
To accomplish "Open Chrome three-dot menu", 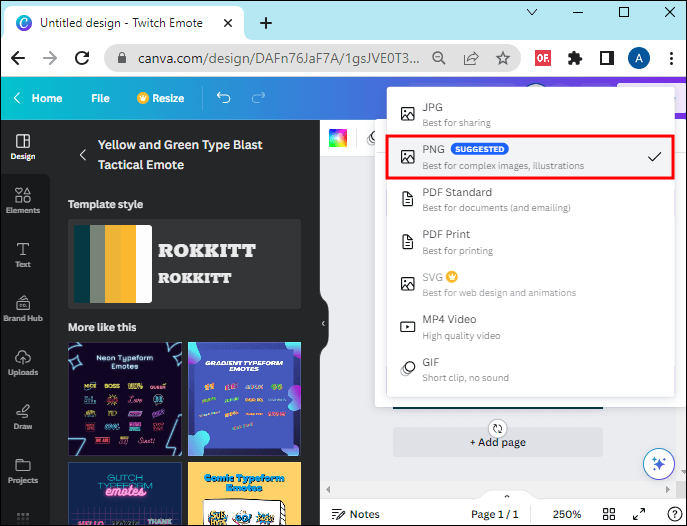I will [x=671, y=58].
